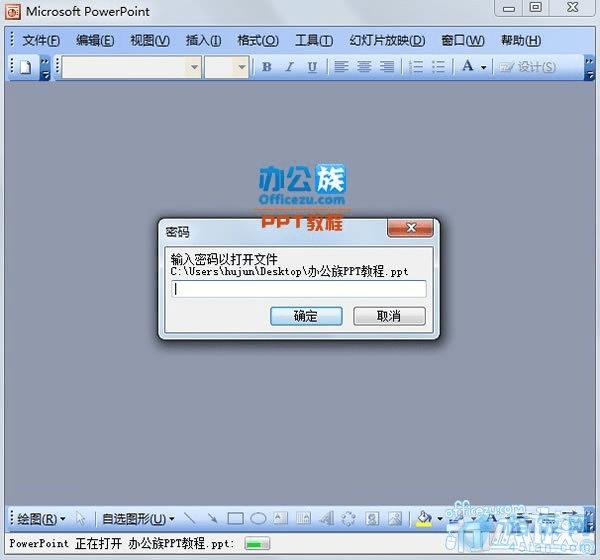600x560 pixels.
Task: Click the file opening progress bar
Action: pos(257,544)
